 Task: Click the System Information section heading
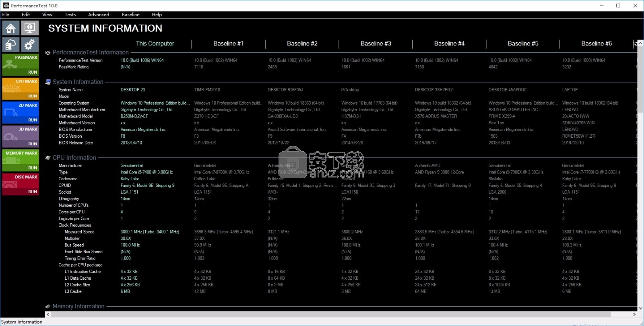tap(78, 82)
